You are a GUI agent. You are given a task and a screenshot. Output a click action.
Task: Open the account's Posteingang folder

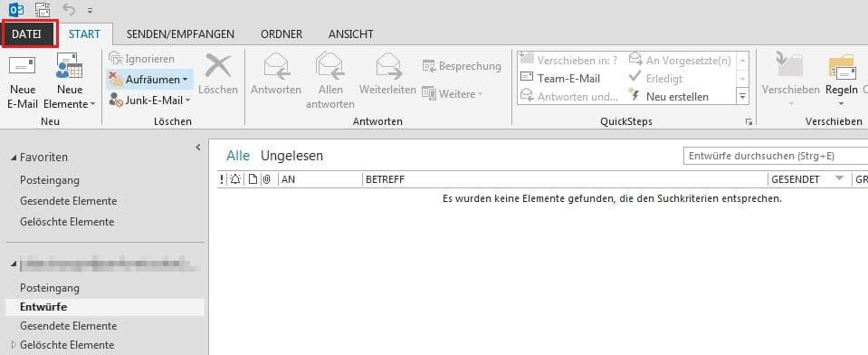[x=50, y=289]
